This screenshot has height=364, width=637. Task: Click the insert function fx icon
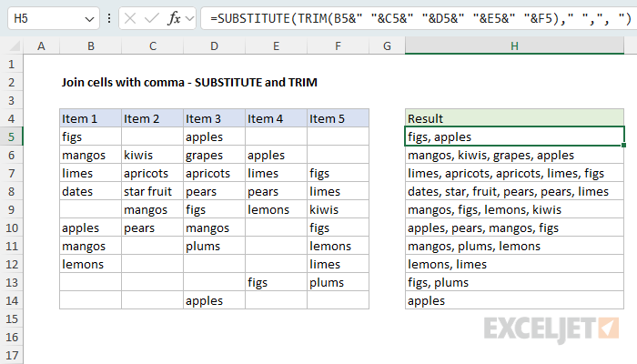[174, 18]
